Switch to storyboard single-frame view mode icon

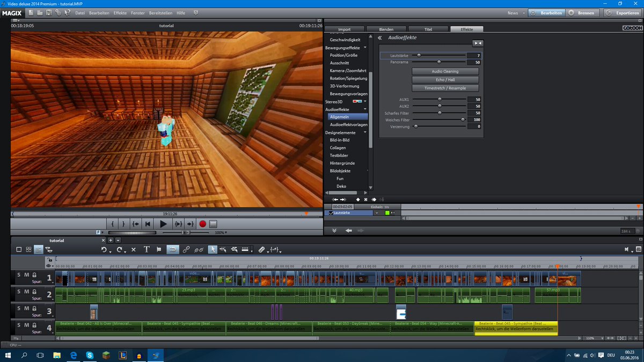tap(19, 249)
